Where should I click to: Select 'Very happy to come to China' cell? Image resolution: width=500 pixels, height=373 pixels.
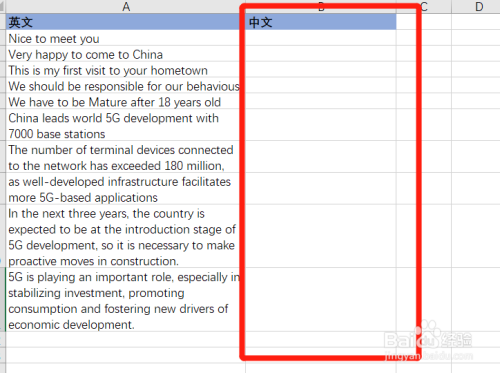(x=126, y=54)
